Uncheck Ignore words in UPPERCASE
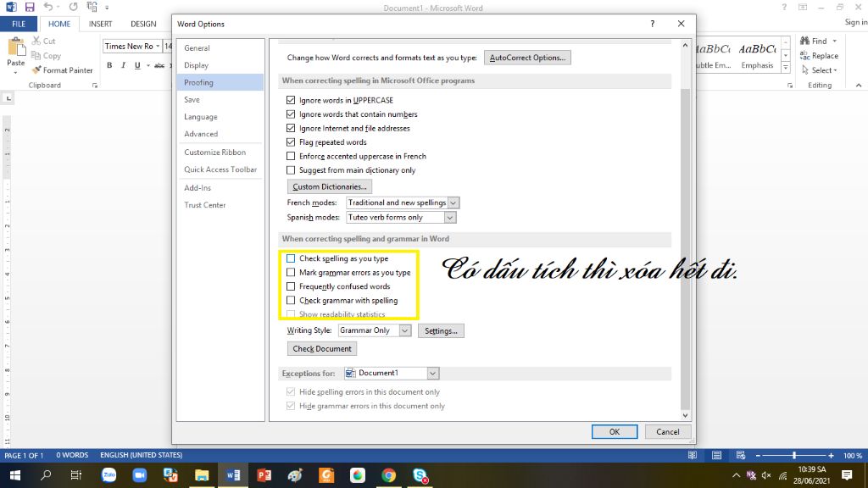 click(x=291, y=100)
